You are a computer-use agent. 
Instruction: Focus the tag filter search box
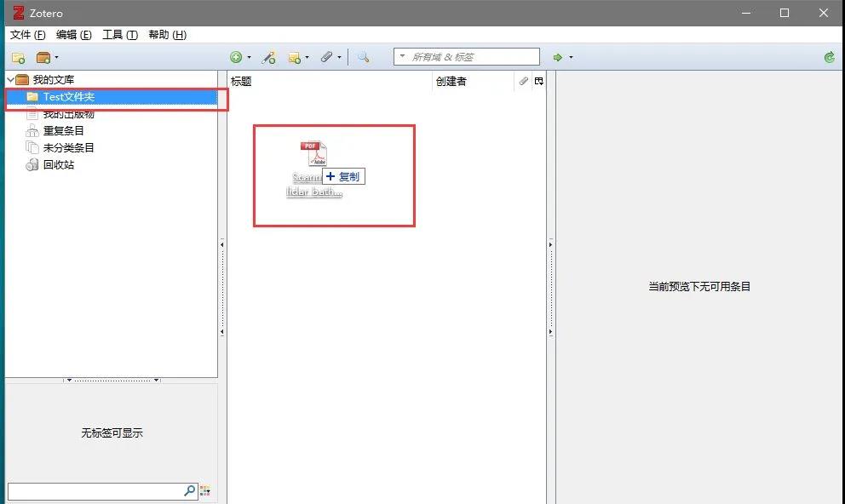click(x=102, y=491)
